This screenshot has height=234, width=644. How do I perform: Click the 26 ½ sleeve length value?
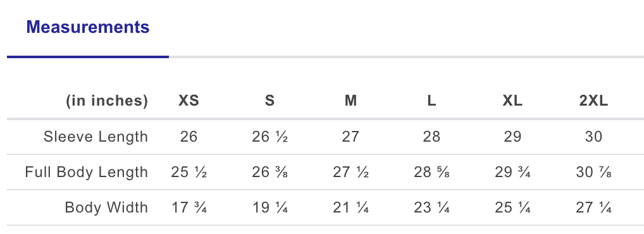point(270,137)
